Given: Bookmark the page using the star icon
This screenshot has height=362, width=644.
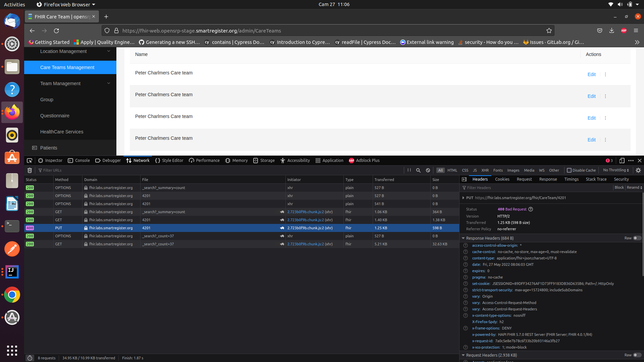Looking at the screenshot, I should pos(549,31).
